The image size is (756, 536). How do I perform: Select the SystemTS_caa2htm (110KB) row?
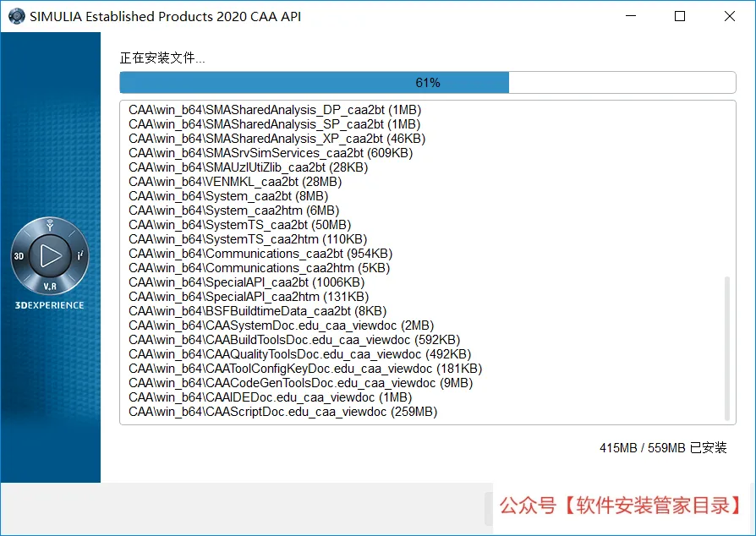(248, 239)
